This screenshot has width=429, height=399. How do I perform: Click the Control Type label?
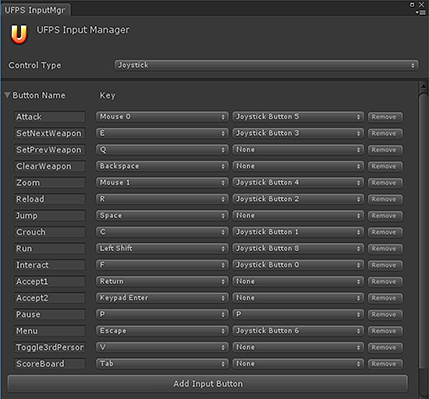click(x=35, y=65)
